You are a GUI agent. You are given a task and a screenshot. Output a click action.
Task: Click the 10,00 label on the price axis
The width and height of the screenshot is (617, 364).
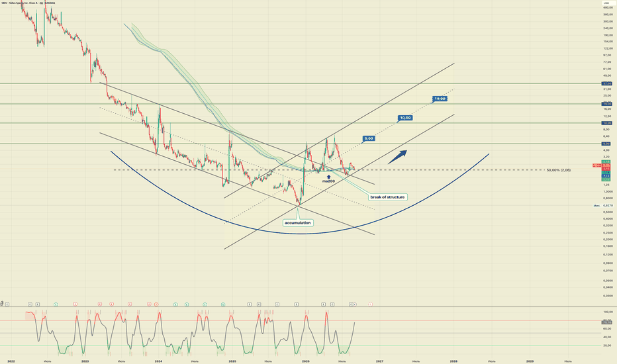[607, 123]
